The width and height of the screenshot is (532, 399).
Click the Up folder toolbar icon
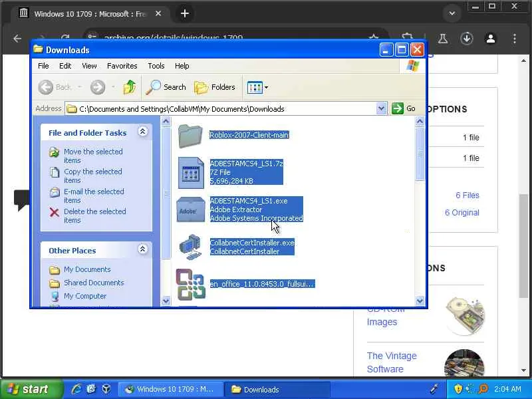click(x=129, y=87)
